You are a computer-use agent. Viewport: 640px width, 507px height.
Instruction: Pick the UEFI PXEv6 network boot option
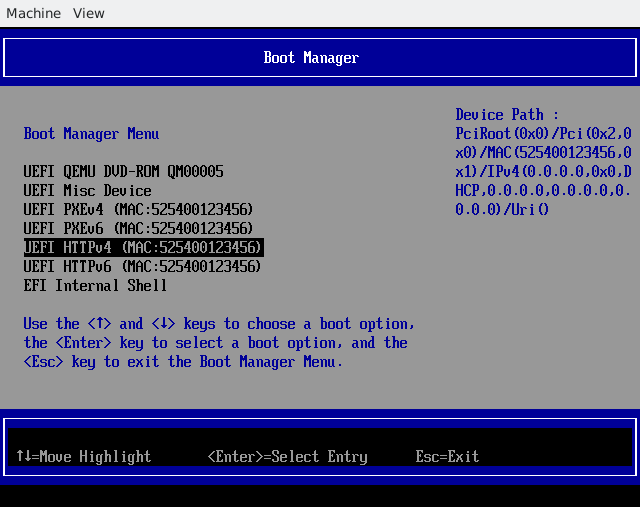pos(138,229)
